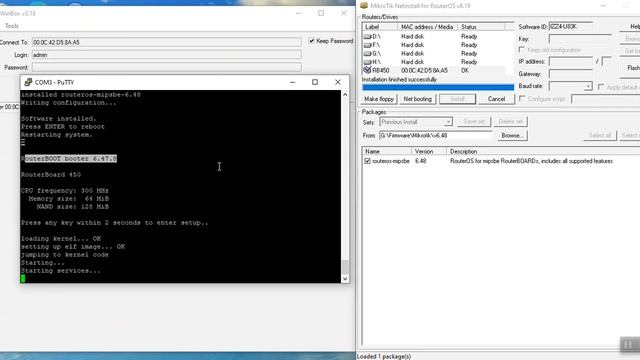Click the installation progress bar
Viewport: 640px width, 360px height.
[438, 87]
